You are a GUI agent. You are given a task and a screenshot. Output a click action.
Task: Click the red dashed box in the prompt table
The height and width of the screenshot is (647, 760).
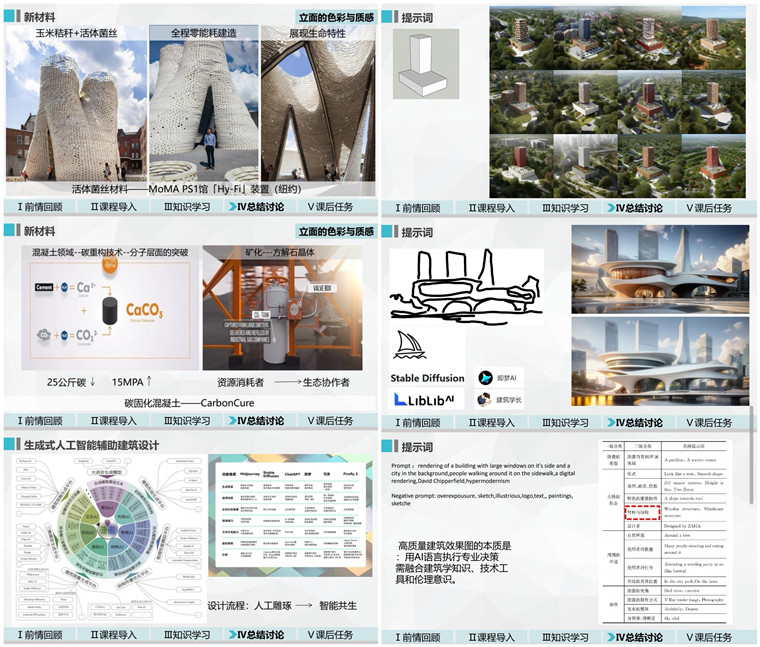click(643, 512)
